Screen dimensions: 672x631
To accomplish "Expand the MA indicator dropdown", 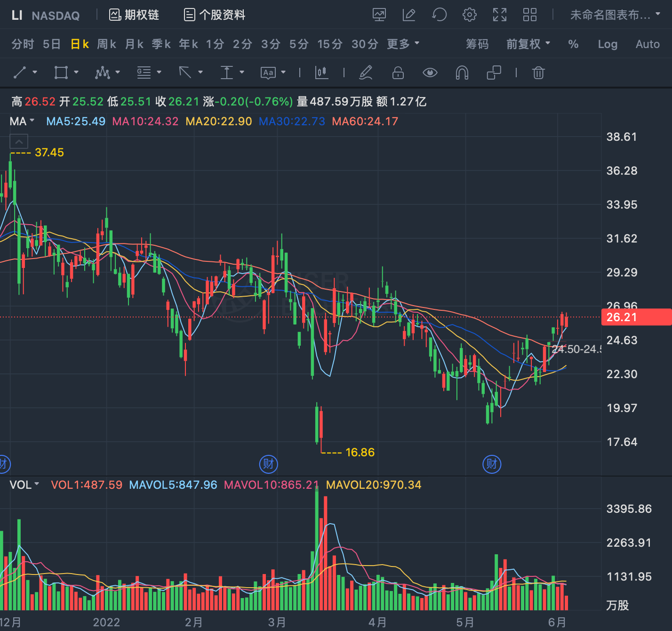I will pos(22,121).
